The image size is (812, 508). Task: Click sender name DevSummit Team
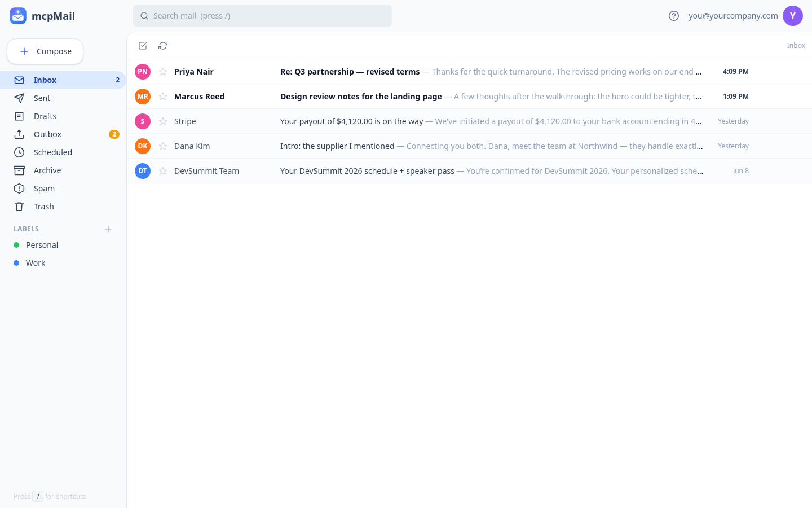pos(206,171)
